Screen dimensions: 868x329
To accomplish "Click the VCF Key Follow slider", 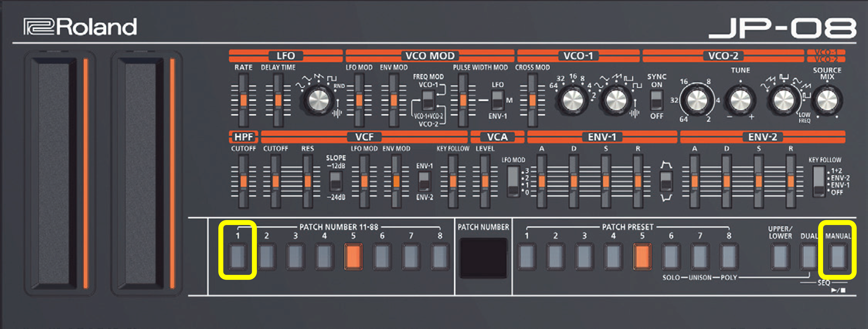I will (x=453, y=181).
